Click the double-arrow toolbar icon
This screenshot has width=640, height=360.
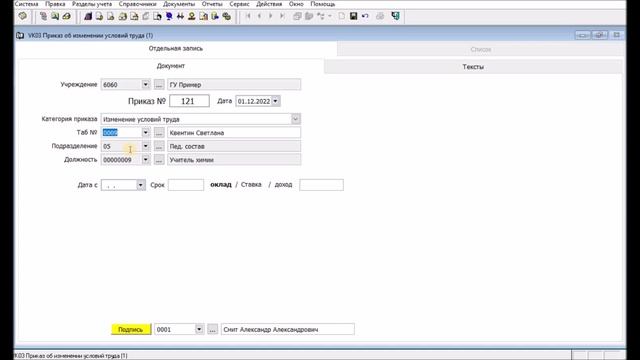[x=180, y=16]
